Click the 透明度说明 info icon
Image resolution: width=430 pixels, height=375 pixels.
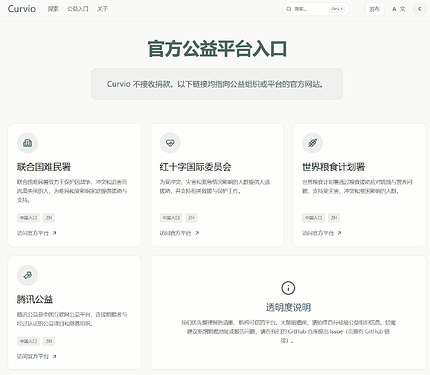[x=288, y=288]
